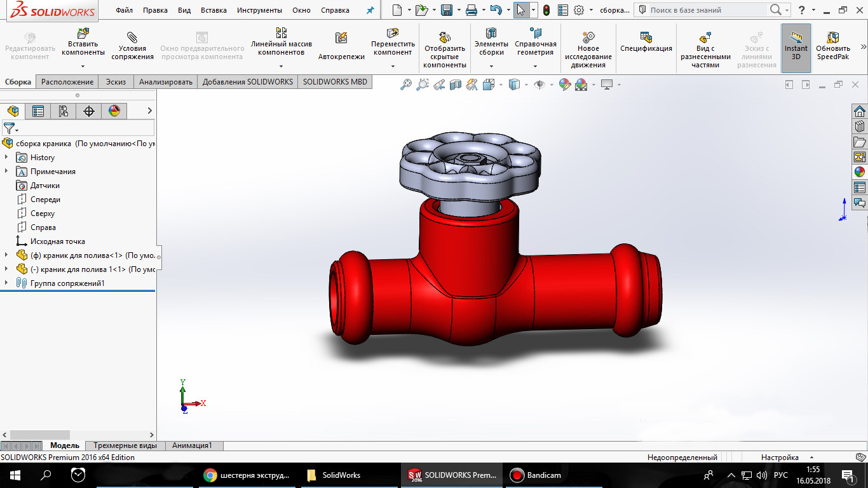
Task: Click the Undo arrow icon
Action: click(496, 10)
